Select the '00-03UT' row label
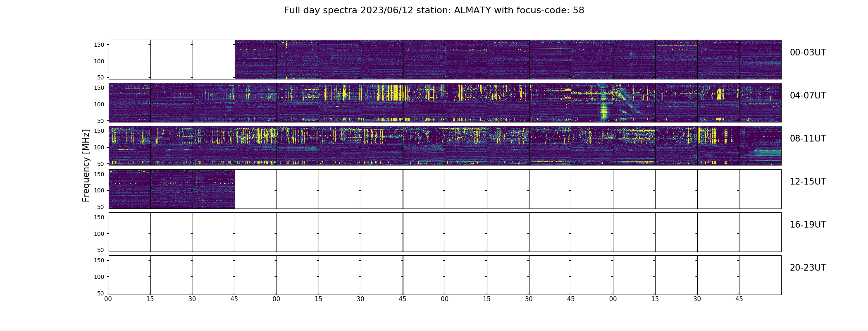The height and width of the screenshot is (331, 868). (808, 53)
